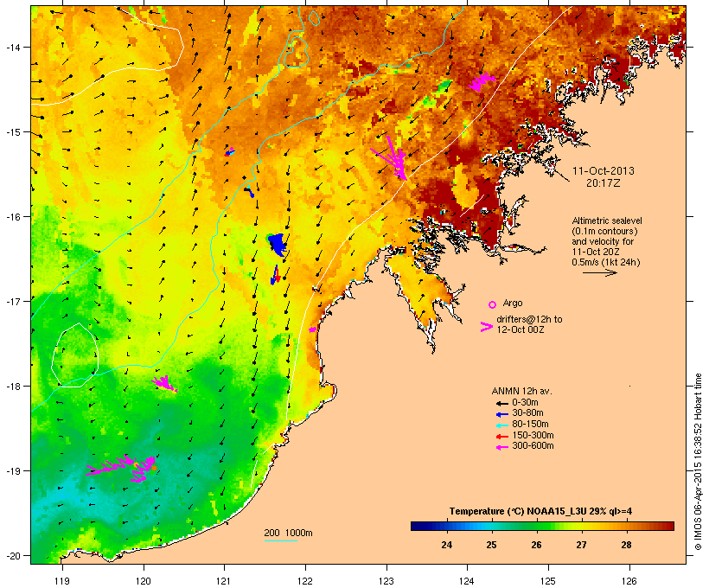
Task: Click the green 26 degree section of colorbar
Action: (x=536, y=526)
